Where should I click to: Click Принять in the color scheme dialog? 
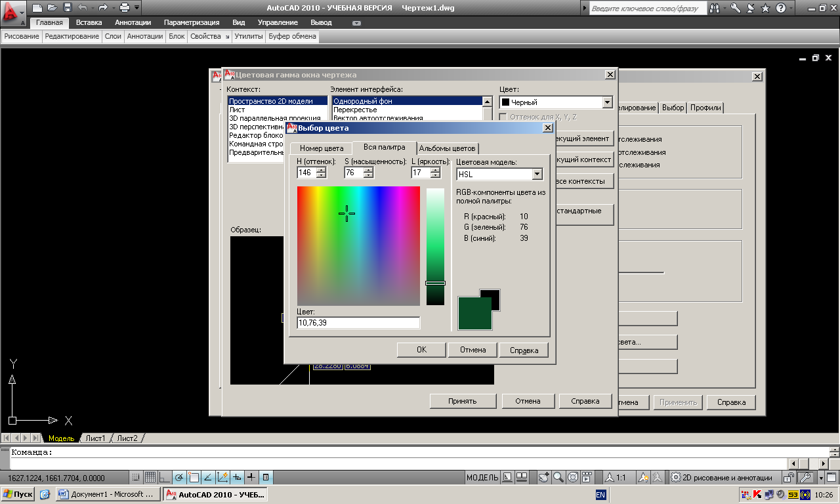click(463, 401)
